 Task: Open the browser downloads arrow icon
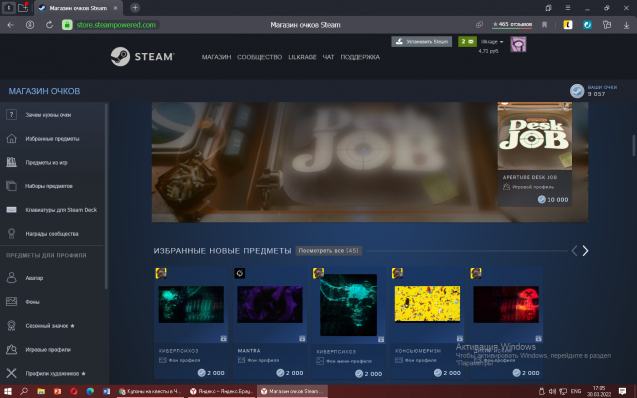(626, 25)
